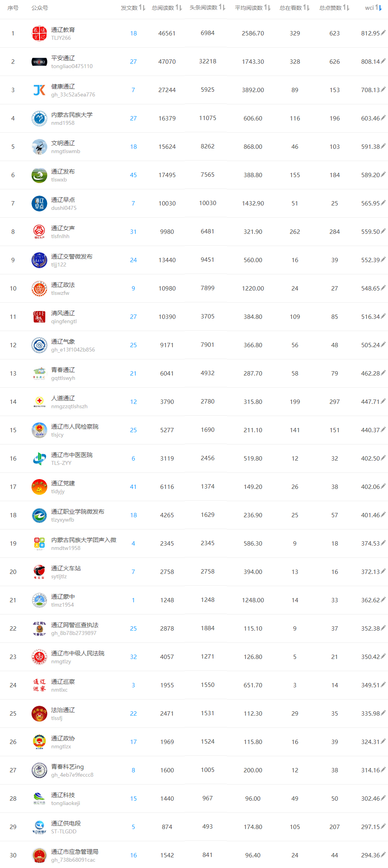Click edit pencil next to 589.20
The image size is (388, 868).
click(383, 174)
